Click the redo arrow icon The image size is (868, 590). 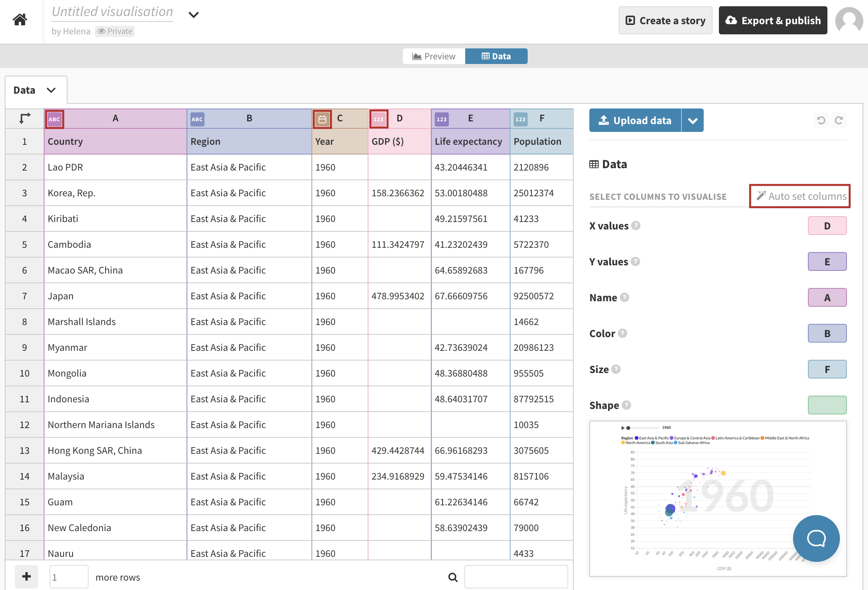pos(839,120)
